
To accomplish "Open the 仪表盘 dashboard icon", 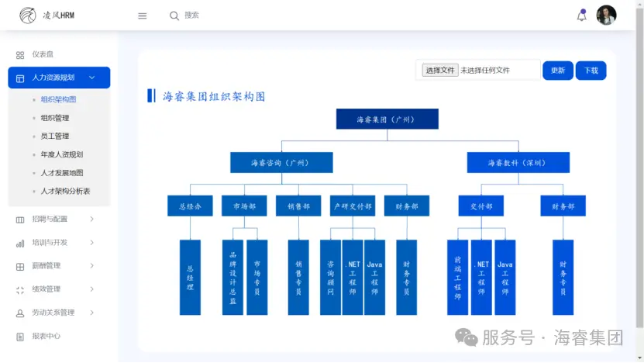I will [x=20, y=55].
